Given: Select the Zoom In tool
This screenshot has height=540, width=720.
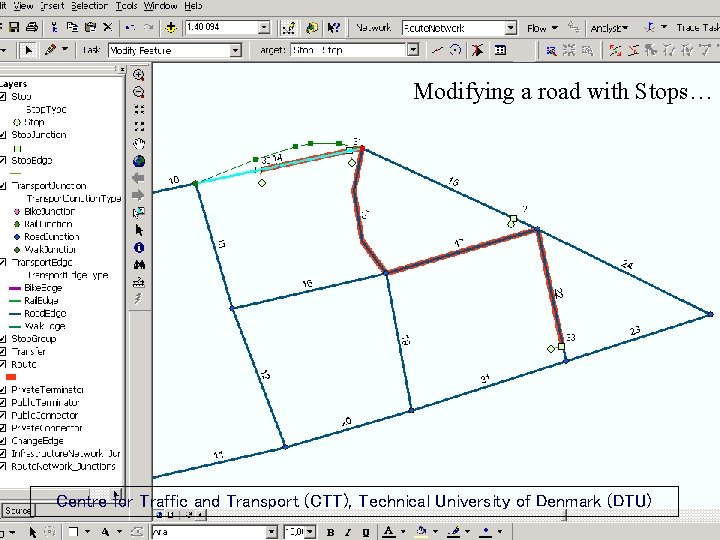Looking at the screenshot, I should point(139,75).
